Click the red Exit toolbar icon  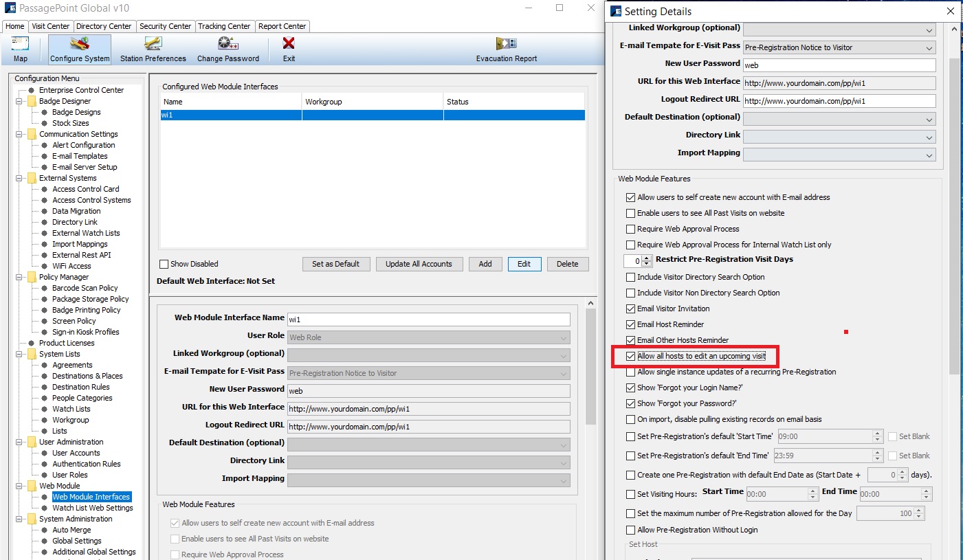point(289,44)
